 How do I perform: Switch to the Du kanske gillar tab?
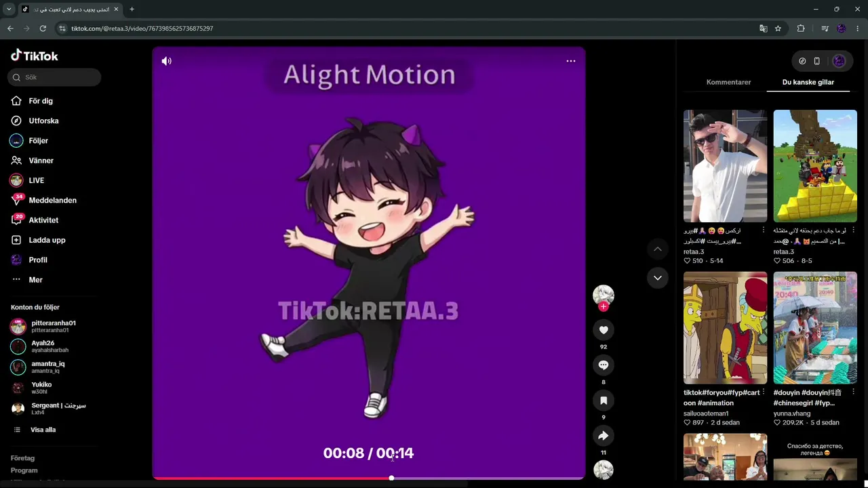(808, 82)
